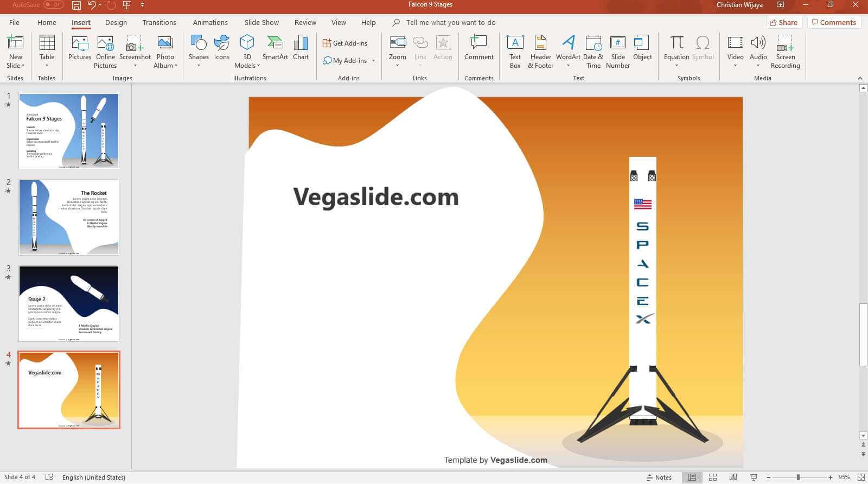
Task: Fit slide to current window
Action: pos(861,477)
